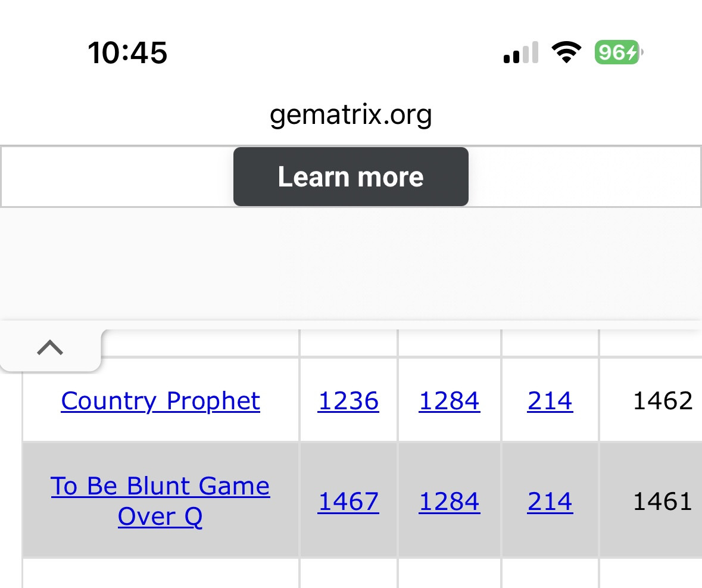Click value 214 in Country Prophet row

pyautogui.click(x=550, y=401)
